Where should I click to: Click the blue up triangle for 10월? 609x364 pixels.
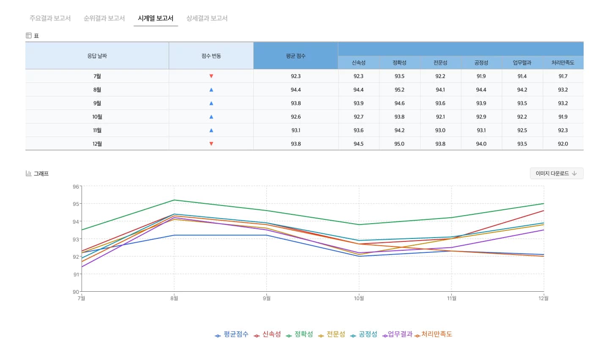pos(211,116)
